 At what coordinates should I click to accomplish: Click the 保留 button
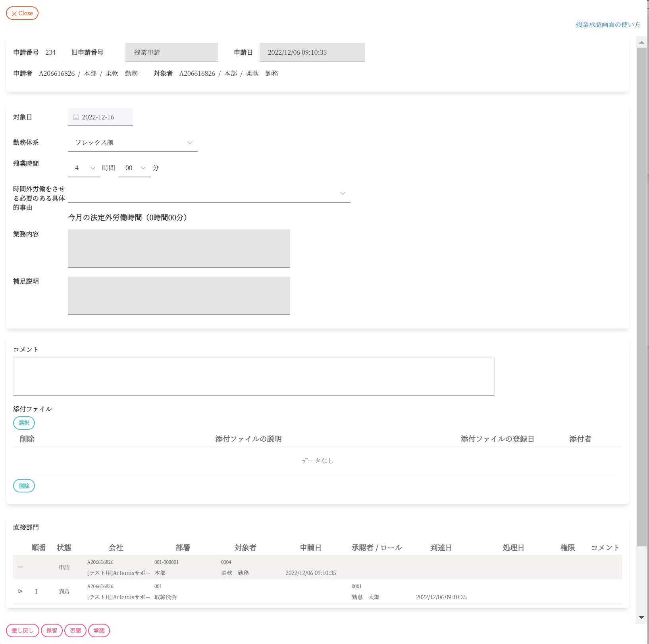pyautogui.click(x=52, y=631)
